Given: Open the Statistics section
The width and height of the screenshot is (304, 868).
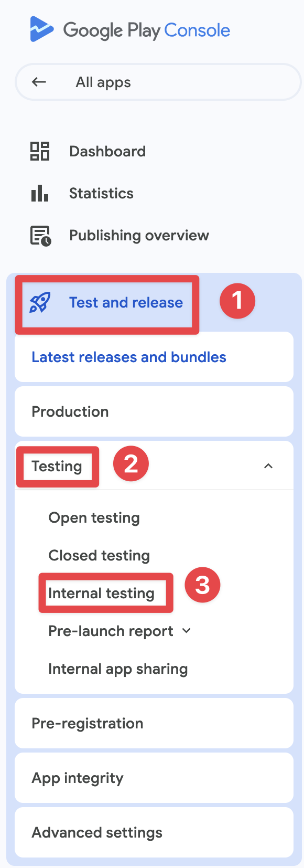Looking at the screenshot, I should 101,193.
